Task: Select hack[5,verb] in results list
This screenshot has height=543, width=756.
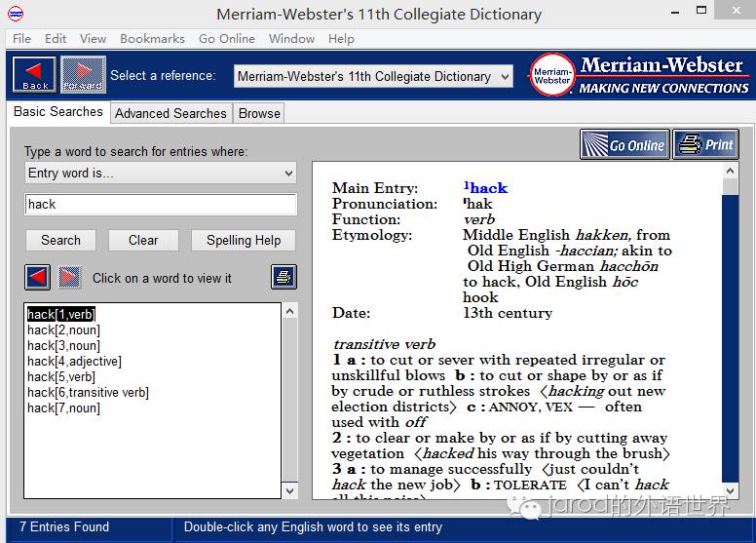Action: tap(61, 377)
